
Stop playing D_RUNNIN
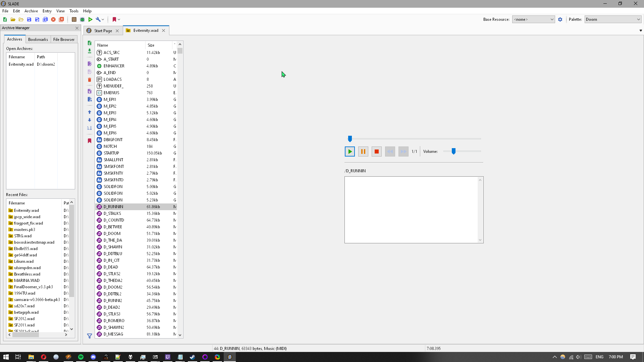376,151
